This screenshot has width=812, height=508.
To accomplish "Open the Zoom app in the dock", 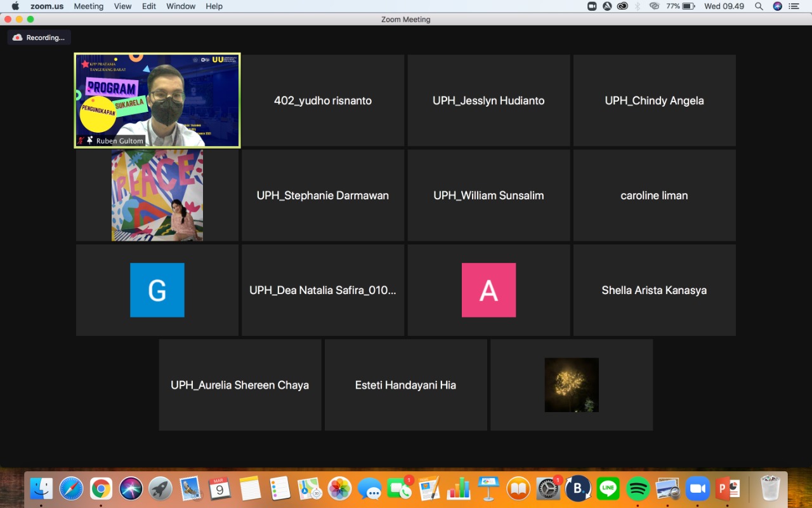I will click(x=697, y=488).
